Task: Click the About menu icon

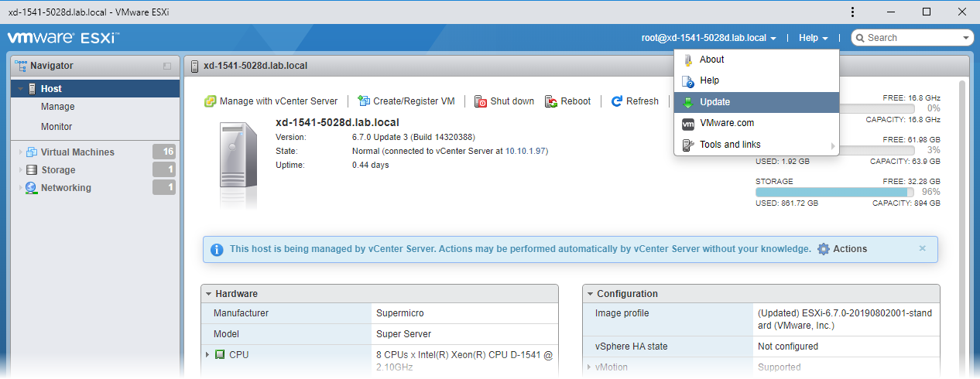Action: pos(687,60)
